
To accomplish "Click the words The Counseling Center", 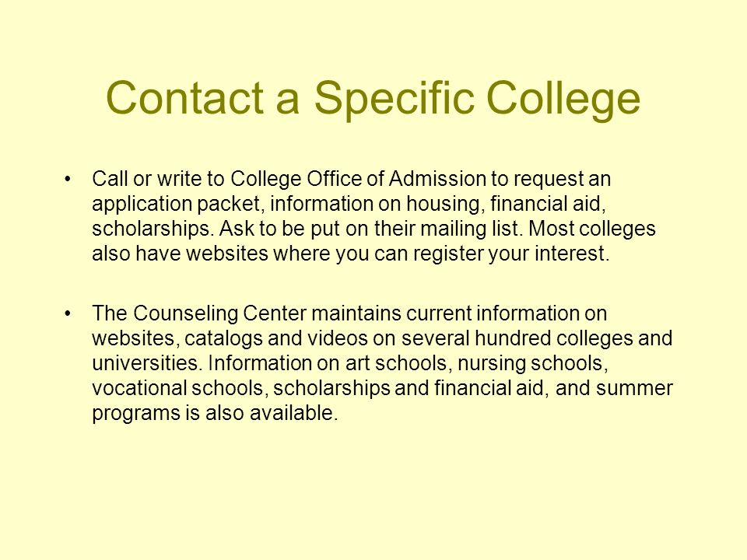I will 199,313.
